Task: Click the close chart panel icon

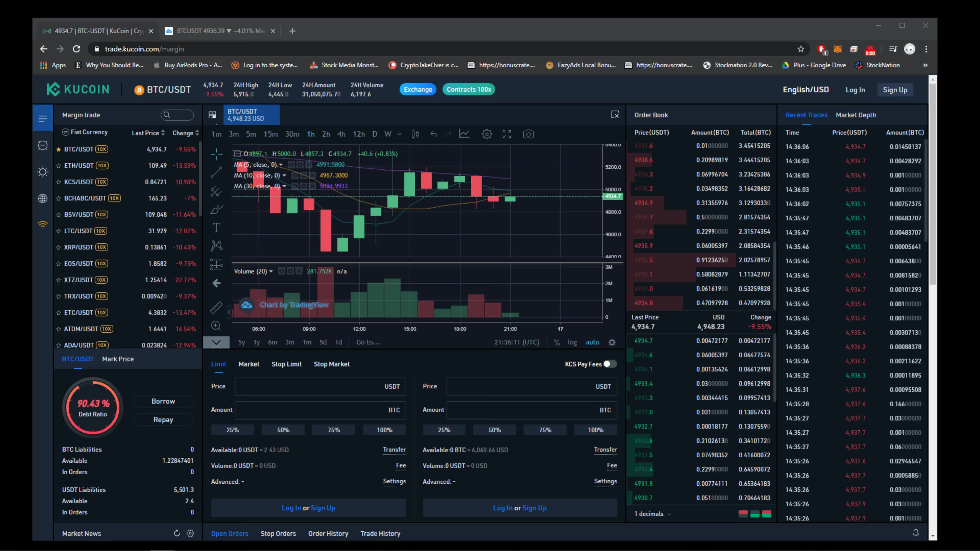Action: click(x=615, y=115)
